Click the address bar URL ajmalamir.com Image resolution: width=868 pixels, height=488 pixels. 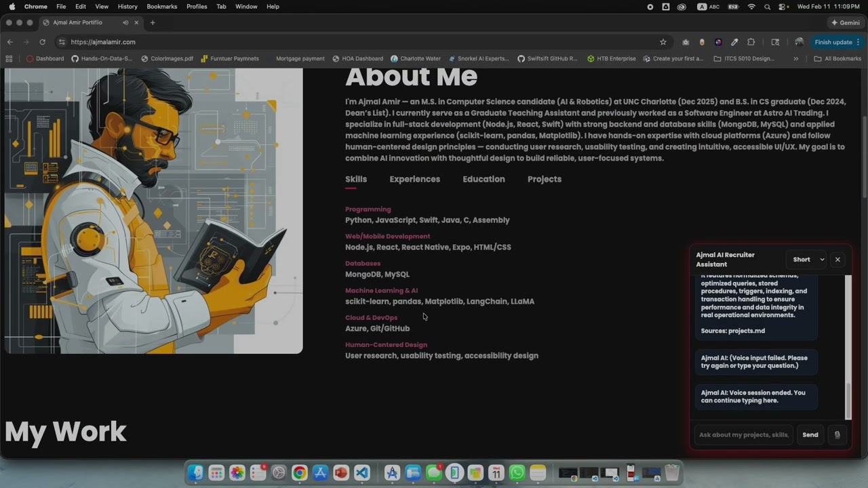[x=103, y=42]
